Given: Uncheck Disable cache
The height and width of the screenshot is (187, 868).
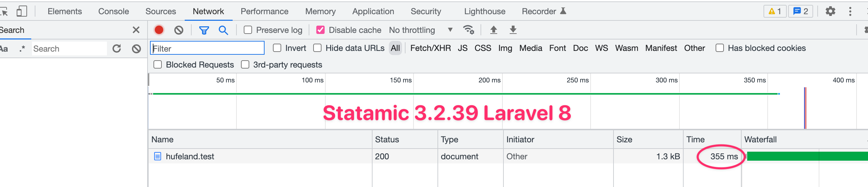Looking at the screenshot, I should click(x=320, y=30).
